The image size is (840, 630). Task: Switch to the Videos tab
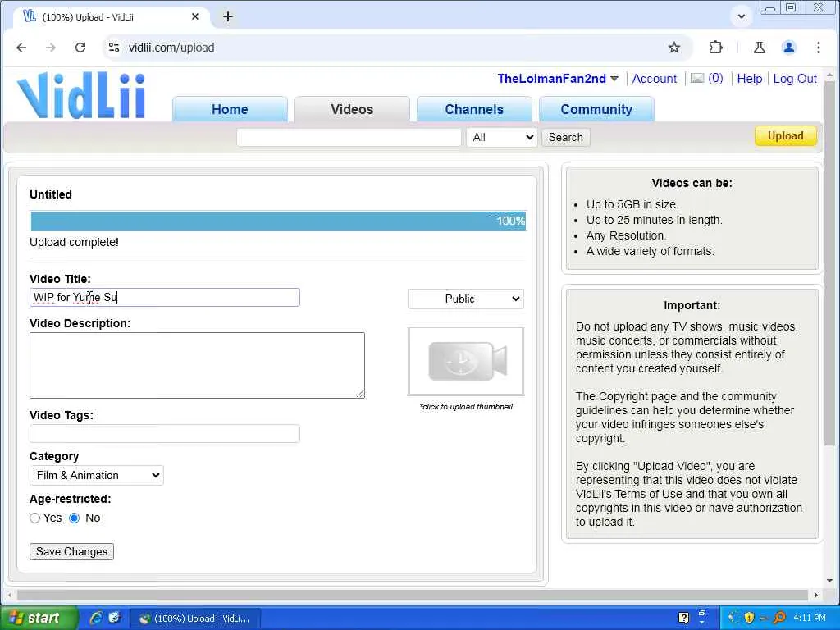point(352,109)
